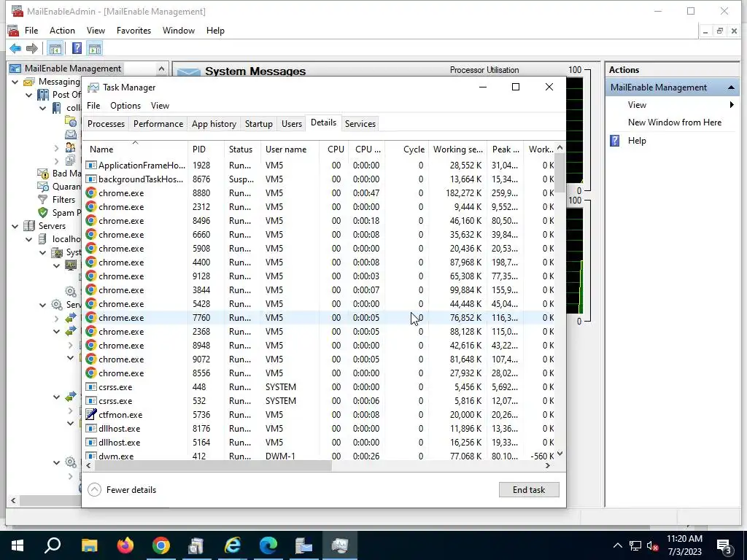This screenshot has height=560, width=747.
Task: Select the Servers tree node icon
Action: pos(29,226)
